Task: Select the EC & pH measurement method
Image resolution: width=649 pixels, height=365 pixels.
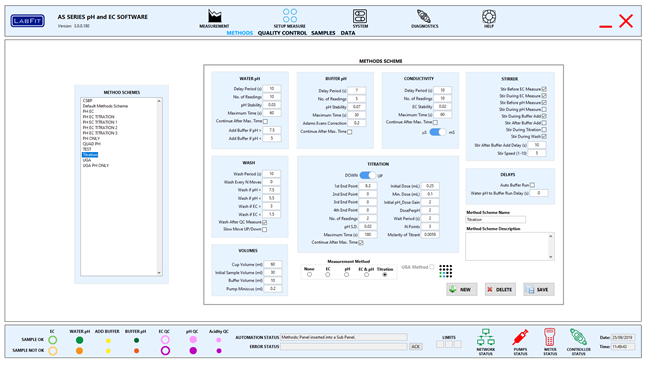Action: [x=366, y=275]
